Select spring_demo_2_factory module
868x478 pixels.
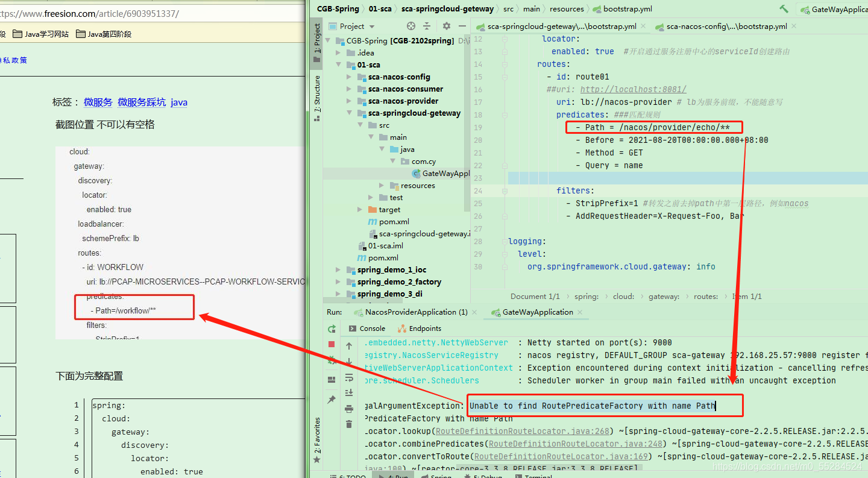coord(394,281)
